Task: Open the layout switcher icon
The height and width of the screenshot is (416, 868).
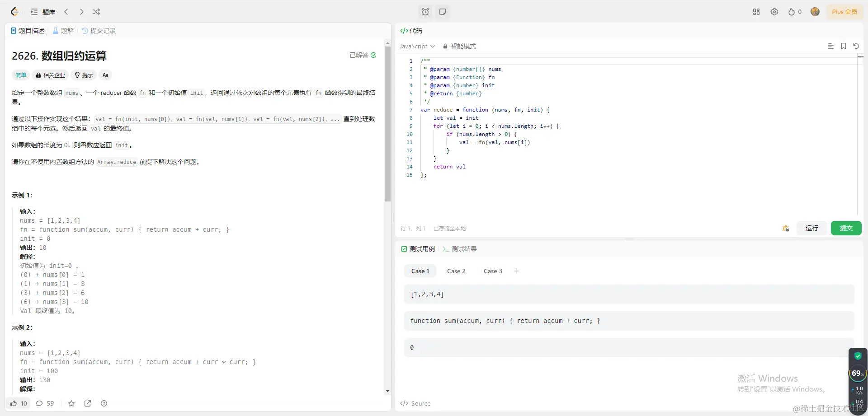Action: pos(756,12)
